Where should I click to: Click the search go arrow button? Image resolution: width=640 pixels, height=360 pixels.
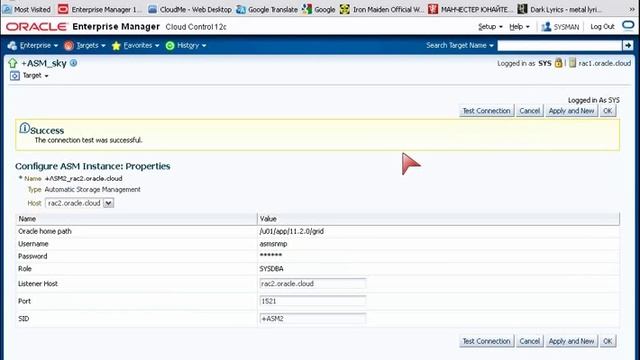click(628, 45)
